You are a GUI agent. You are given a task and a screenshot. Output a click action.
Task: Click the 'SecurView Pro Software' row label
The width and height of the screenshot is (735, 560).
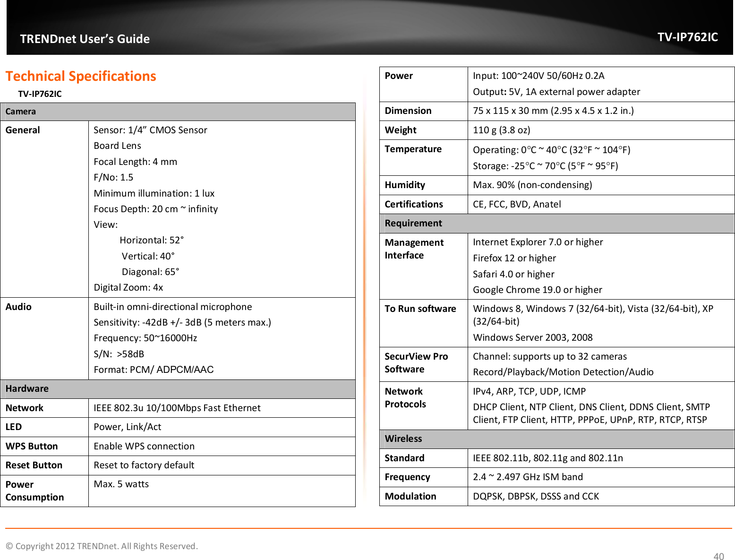point(416,363)
